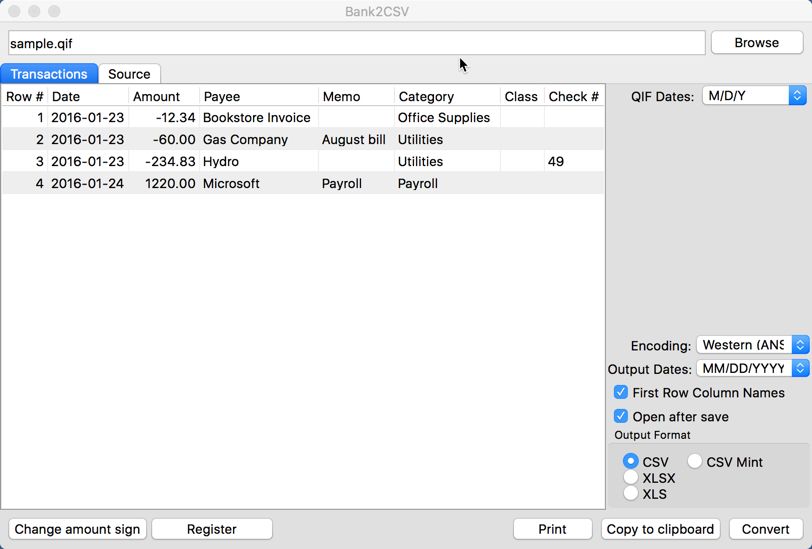Toggle the Open after save checkbox
The image size is (812, 549).
(620, 416)
